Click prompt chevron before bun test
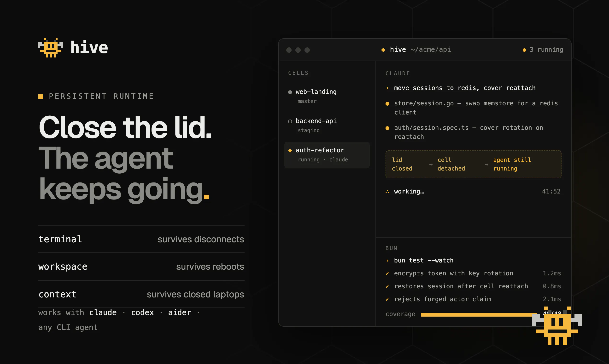 pos(387,261)
